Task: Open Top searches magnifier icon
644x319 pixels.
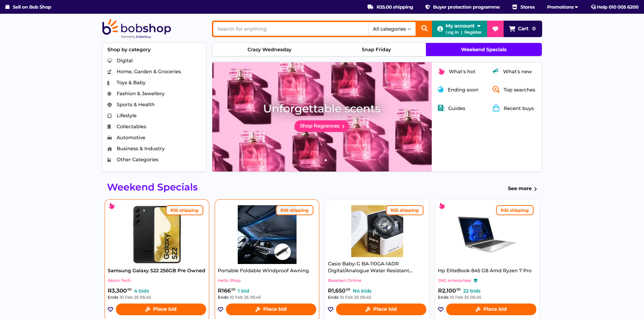Action: tap(496, 89)
